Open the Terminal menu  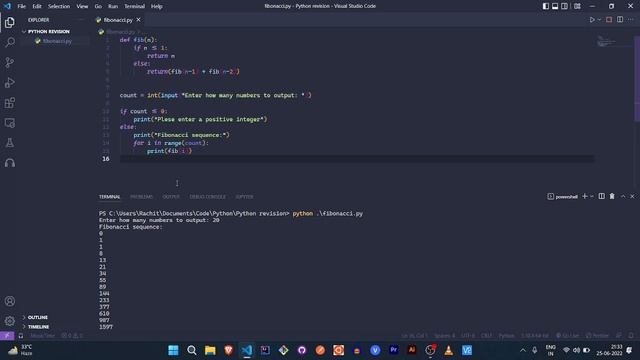pos(134,6)
